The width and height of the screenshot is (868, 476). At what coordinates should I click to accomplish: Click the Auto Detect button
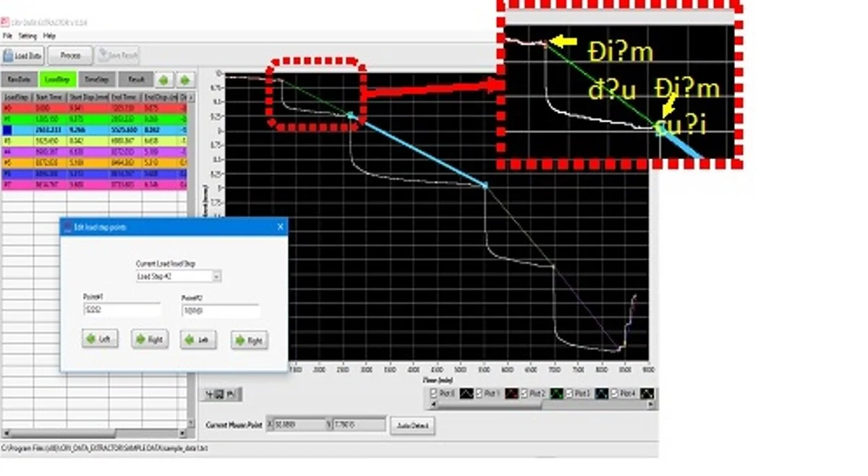click(x=412, y=425)
